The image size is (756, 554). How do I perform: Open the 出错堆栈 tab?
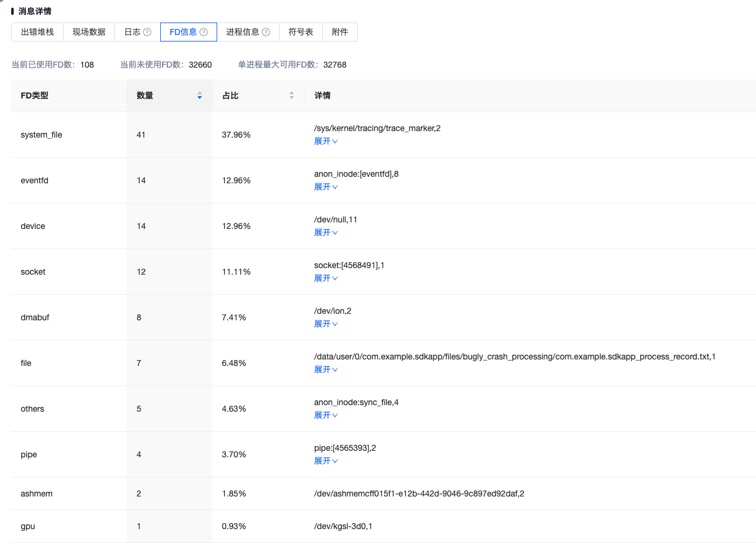pos(37,32)
